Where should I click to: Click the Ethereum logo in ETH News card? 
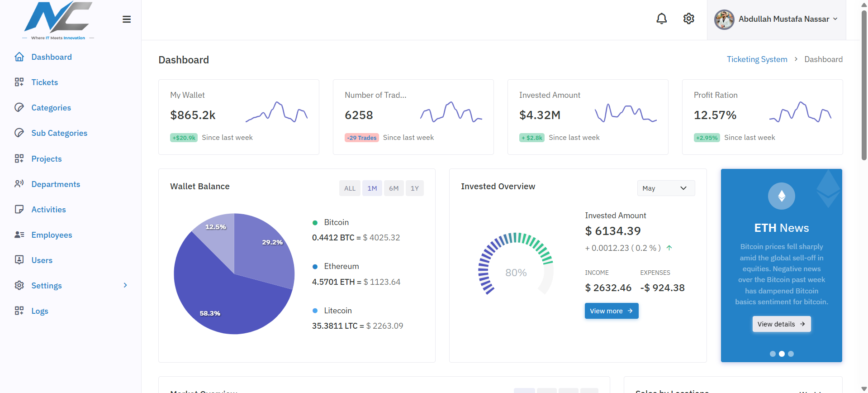pyautogui.click(x=781, y=196)
